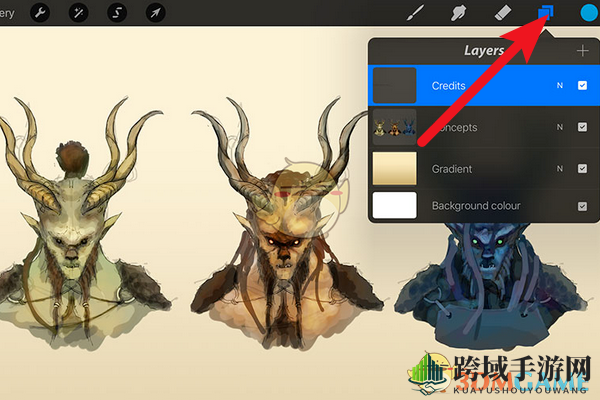The height and width of the screenshot is (400, 600).
Task: Toggle visibility of Background colour layer
Action: (582, 206)
